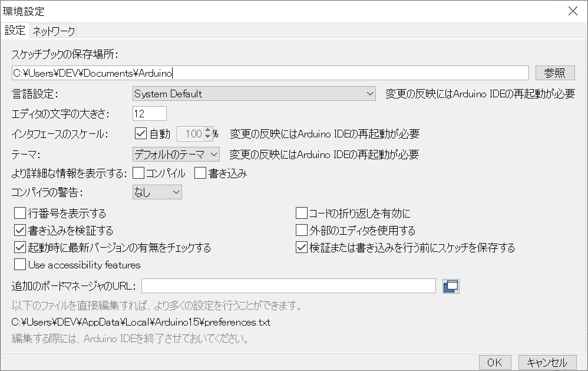
Task: Close the 環境設定 dialog window
Action: (x=573, y=11)
